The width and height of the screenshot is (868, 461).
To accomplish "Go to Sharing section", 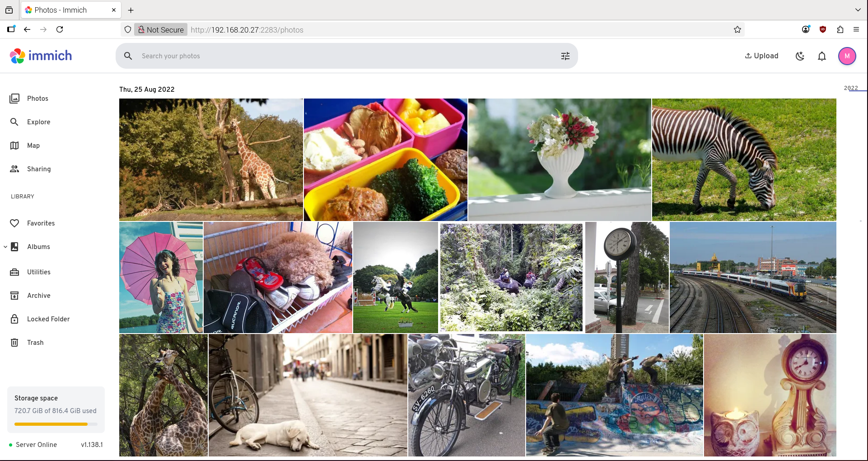I will [x=38, y=169].
